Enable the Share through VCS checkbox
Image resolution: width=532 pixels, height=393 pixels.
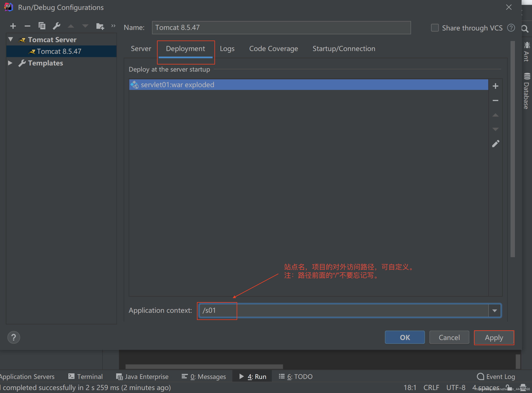click(x=435, y=28)
